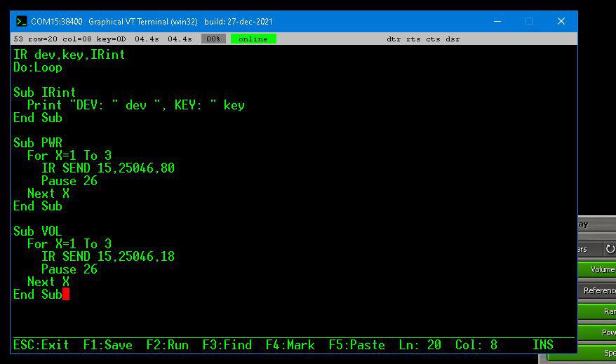Minimize the Graphical VT Terminal window
Screen dimensions: 616x364
497,21
